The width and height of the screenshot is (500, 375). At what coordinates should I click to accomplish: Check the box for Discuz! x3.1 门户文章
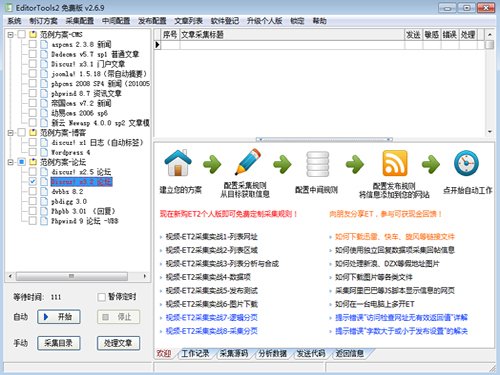(x=33, y=64)
